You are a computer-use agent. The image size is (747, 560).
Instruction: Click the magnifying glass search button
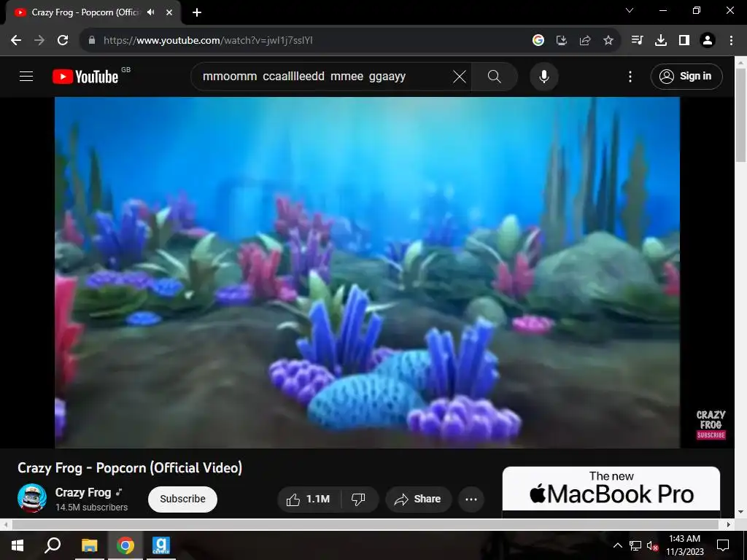point(495,77)
